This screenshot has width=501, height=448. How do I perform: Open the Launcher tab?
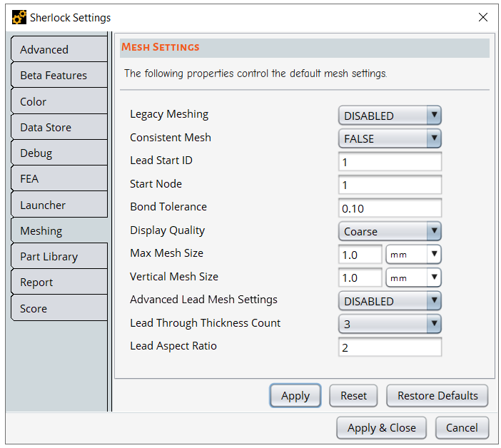tap(59, 205)
